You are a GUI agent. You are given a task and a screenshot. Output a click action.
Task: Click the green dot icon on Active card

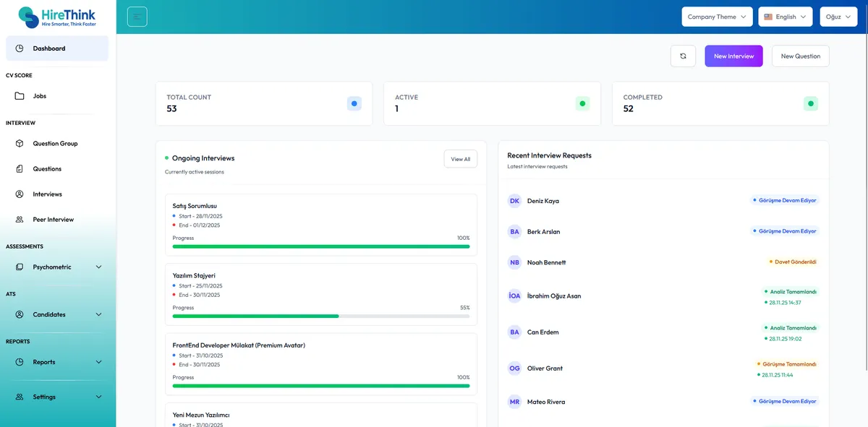coord(582,103)
